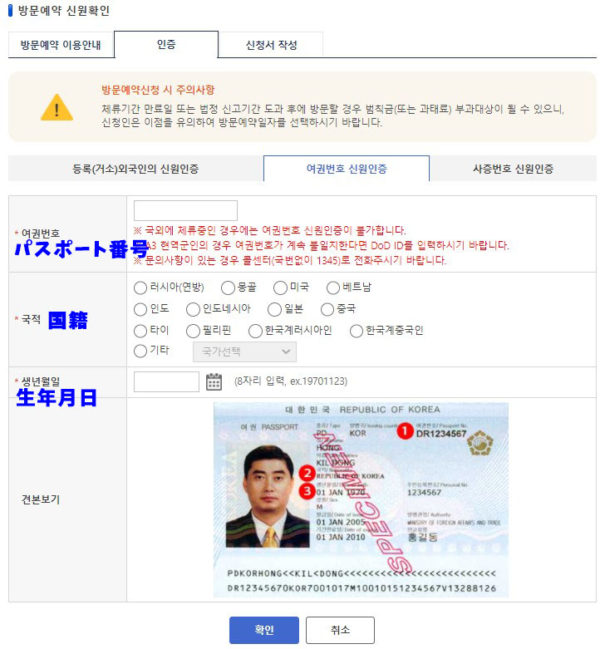Select the 러시아(연방) nationality radio button
Image resolution: width=600 pixels, height=649 pixels.
point(140,288)
